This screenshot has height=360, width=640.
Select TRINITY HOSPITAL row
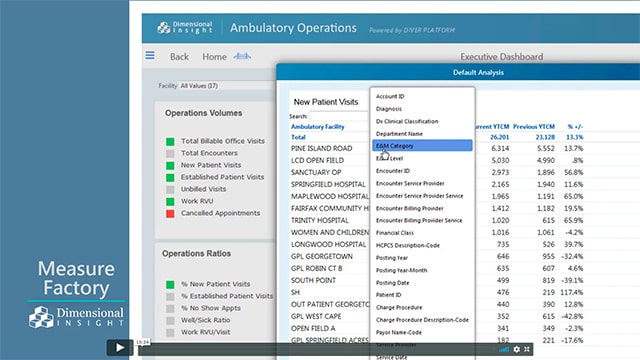pyautogui.click(x=320, y=220)
